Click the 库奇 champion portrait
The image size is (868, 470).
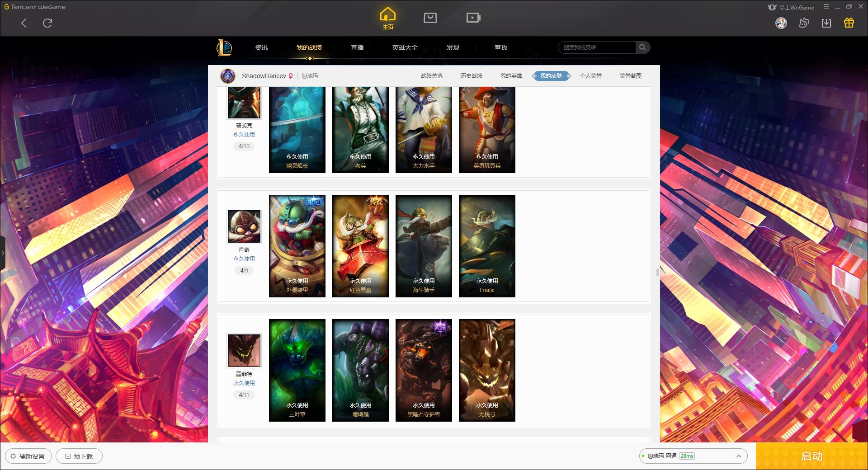pyautogui.click(x=244, y=226)
